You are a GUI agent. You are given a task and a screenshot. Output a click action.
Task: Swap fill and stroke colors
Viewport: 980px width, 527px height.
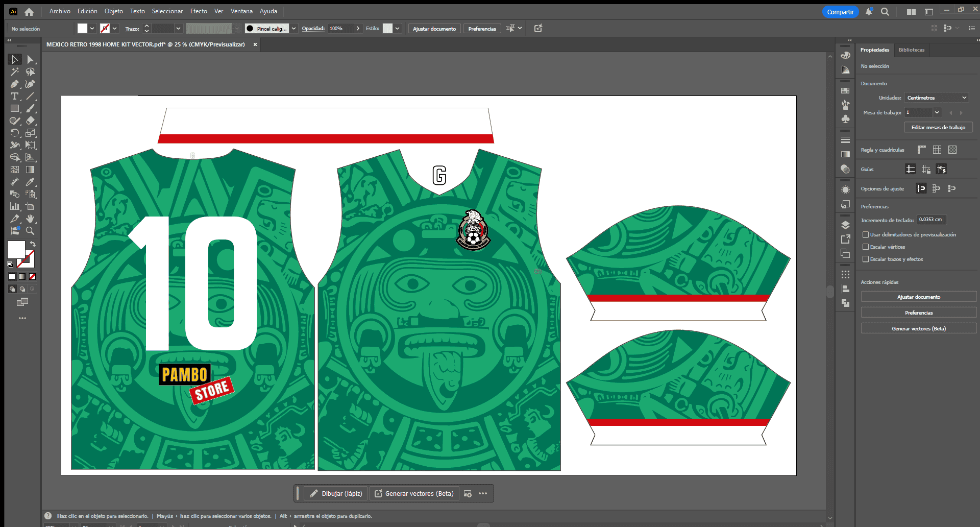(33, 244)
